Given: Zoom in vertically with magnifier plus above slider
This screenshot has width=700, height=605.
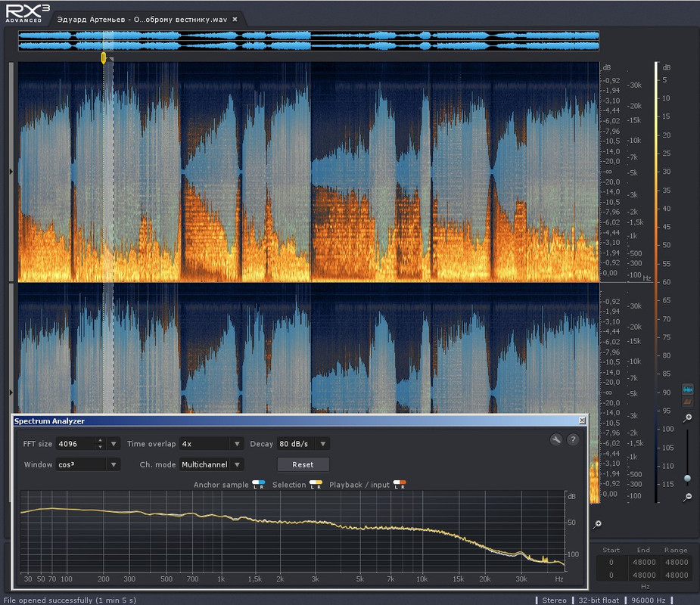Looking at the screenshot, I should [687, 418].
